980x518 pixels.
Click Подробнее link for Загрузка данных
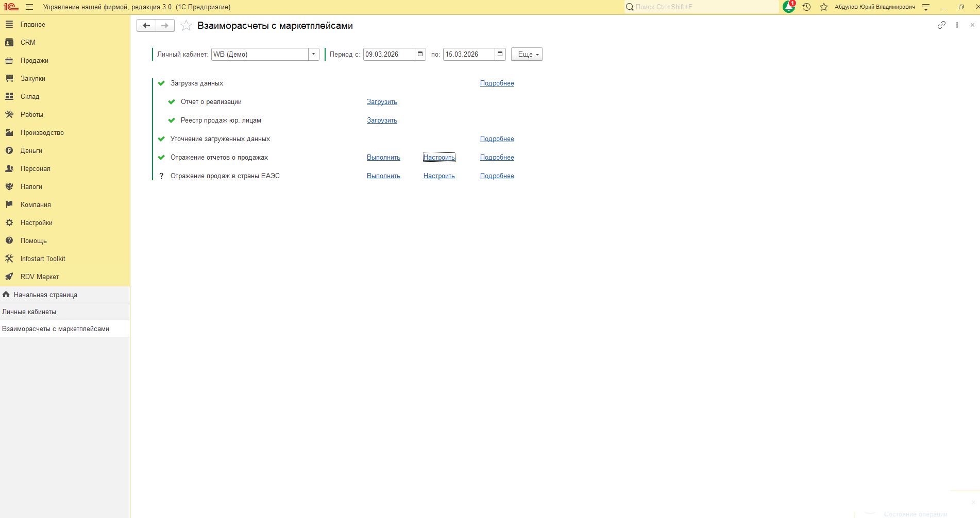[x=497, y=83]
